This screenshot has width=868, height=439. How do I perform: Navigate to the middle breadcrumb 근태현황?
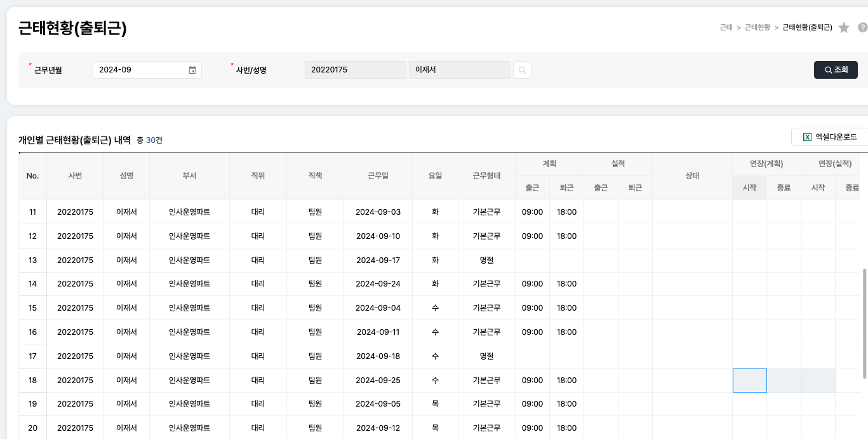pyautogui.click(x=757, y=28)
